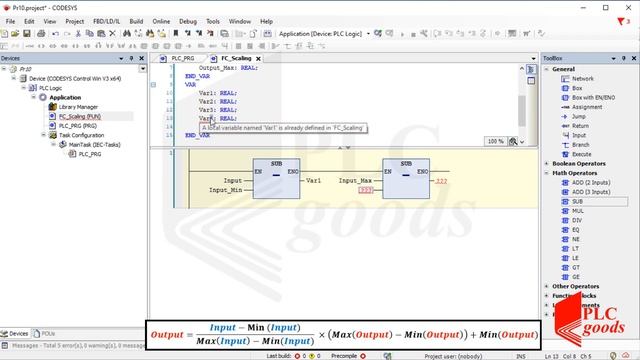Switch declaration editor to tabular view

coord(531,81)
